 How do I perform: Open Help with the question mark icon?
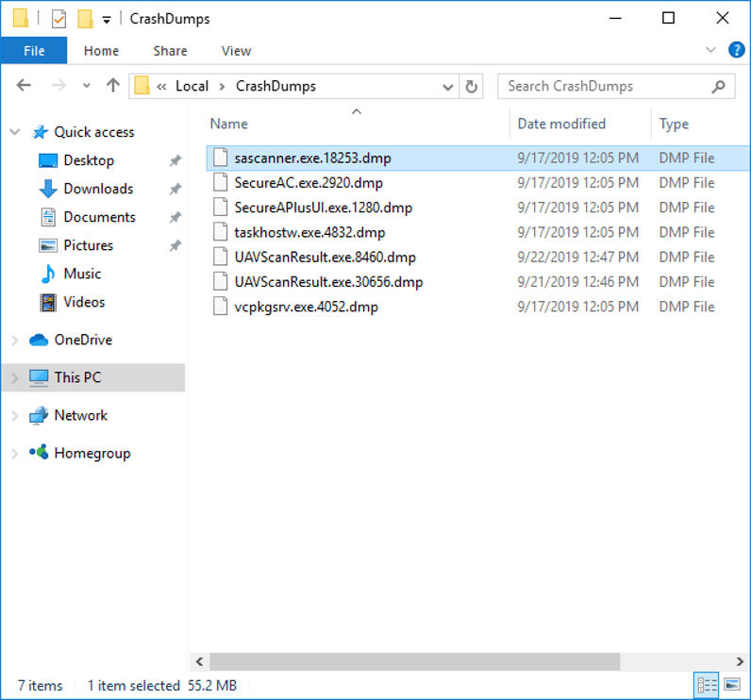coord(736,50)
